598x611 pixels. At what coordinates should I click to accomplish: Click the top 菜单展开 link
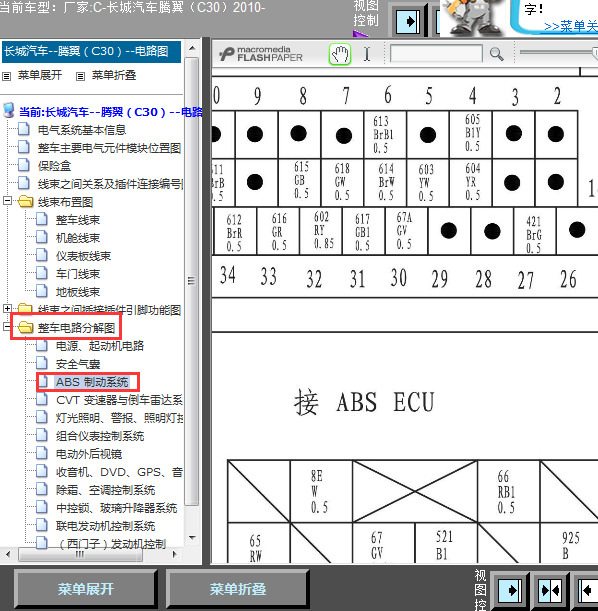pyautogui.click(x=40, y=75)
